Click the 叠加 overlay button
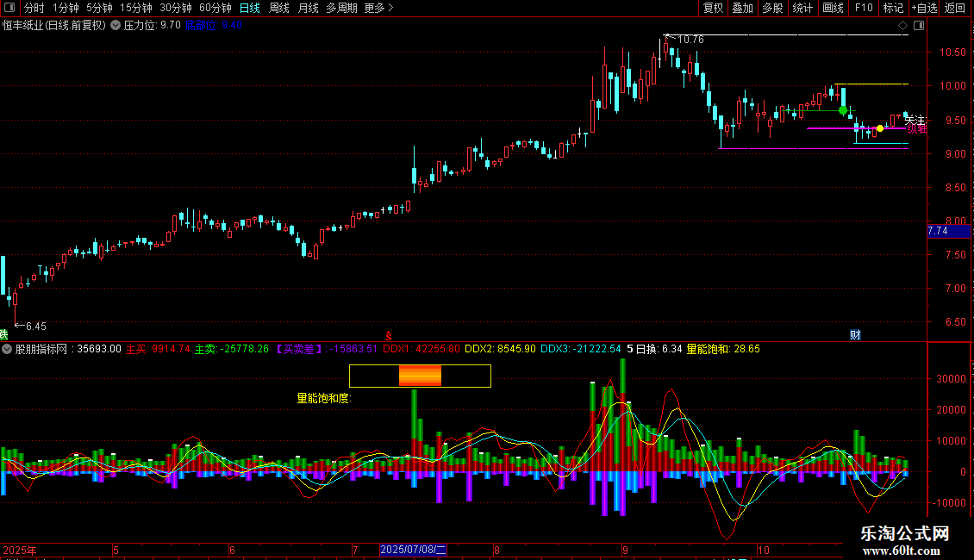Viewport: 974px width, 560px height. [743, 8]
